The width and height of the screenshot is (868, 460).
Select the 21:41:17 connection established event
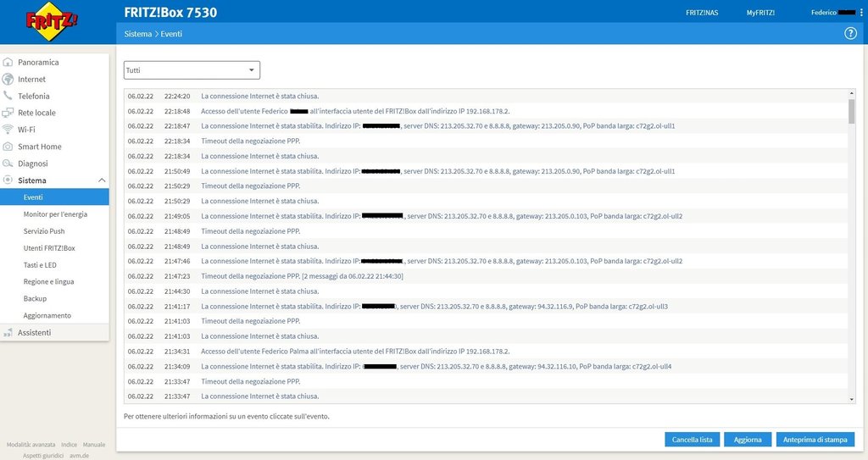click(x=486, y=306)
